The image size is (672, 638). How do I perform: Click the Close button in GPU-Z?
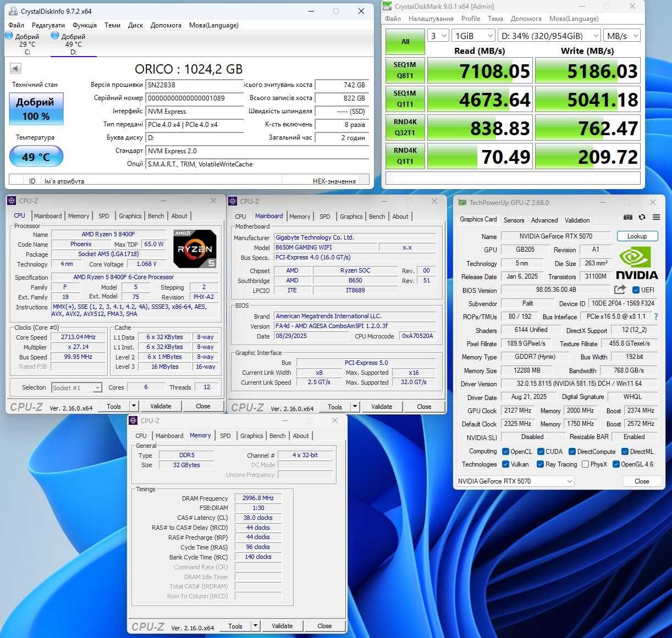(x=642, y=481)
